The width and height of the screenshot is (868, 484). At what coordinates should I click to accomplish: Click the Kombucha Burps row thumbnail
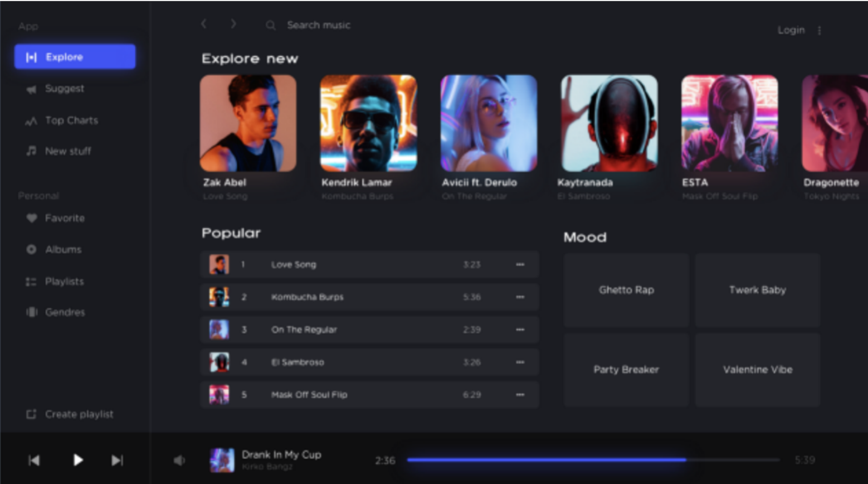tap(219, 297)
